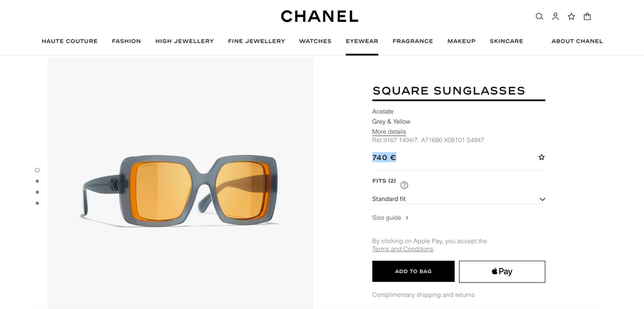The image size is (644, 309).
Task: Open the account profile icon
Action: tap(555, 16)
